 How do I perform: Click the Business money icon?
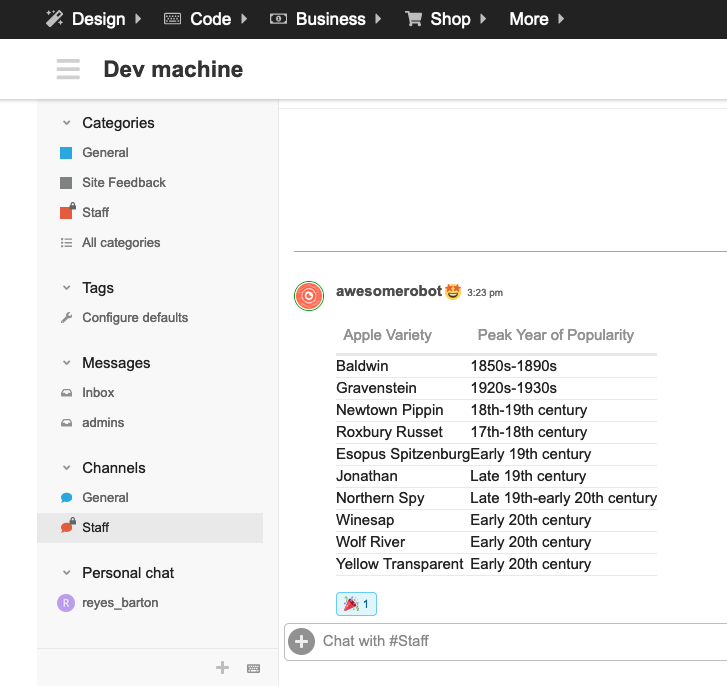pyautogui.click(x=278, y=19)
